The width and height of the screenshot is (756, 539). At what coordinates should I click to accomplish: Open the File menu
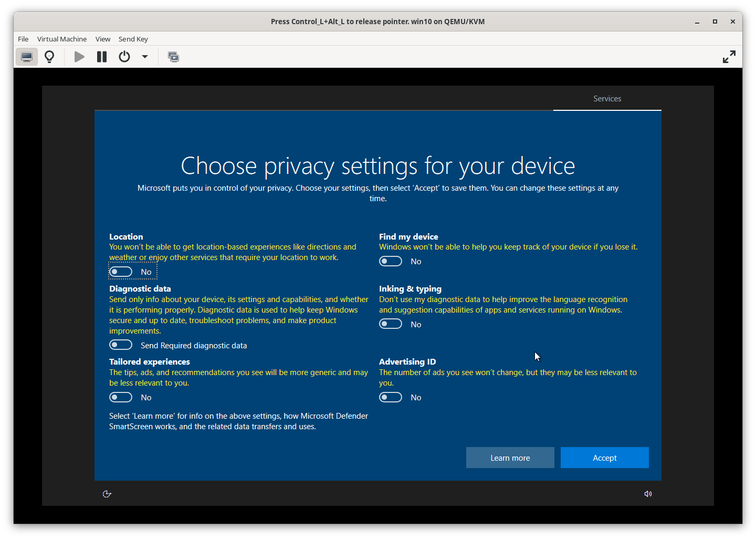click(x=23, y=39)
